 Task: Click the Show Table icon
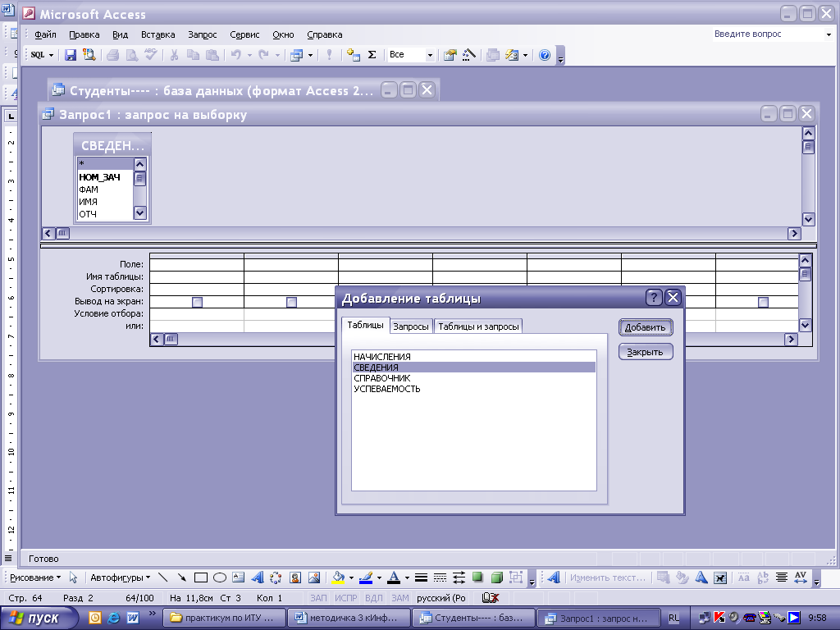tap(354, 55)
